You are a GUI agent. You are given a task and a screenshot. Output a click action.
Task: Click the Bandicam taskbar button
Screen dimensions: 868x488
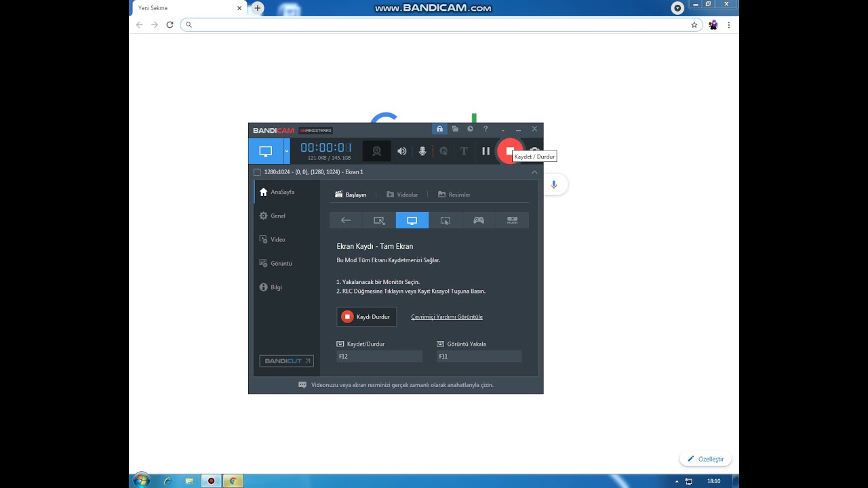[x=211, y=481]
